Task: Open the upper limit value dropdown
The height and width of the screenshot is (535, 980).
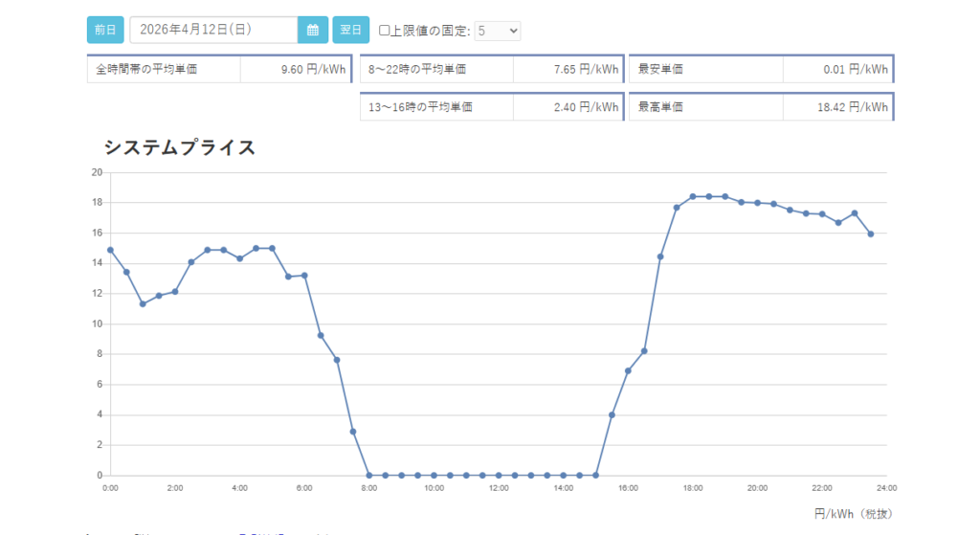Action: pos(498,31)
